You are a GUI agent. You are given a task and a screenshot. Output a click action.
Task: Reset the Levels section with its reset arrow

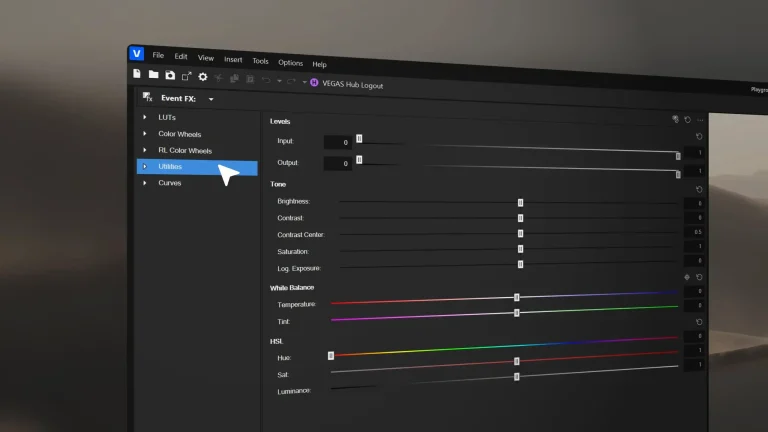click(x=699, y=136)
